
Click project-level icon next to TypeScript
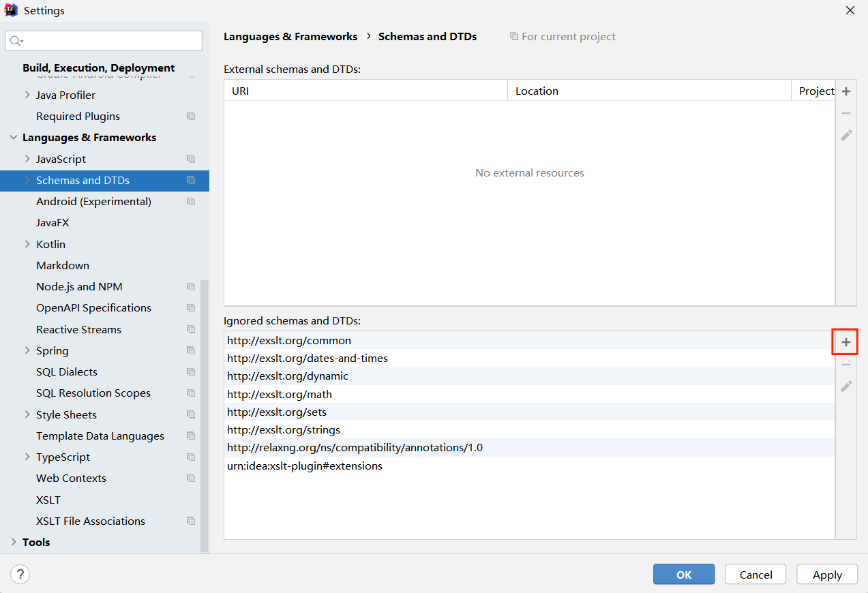coord(191,457)
